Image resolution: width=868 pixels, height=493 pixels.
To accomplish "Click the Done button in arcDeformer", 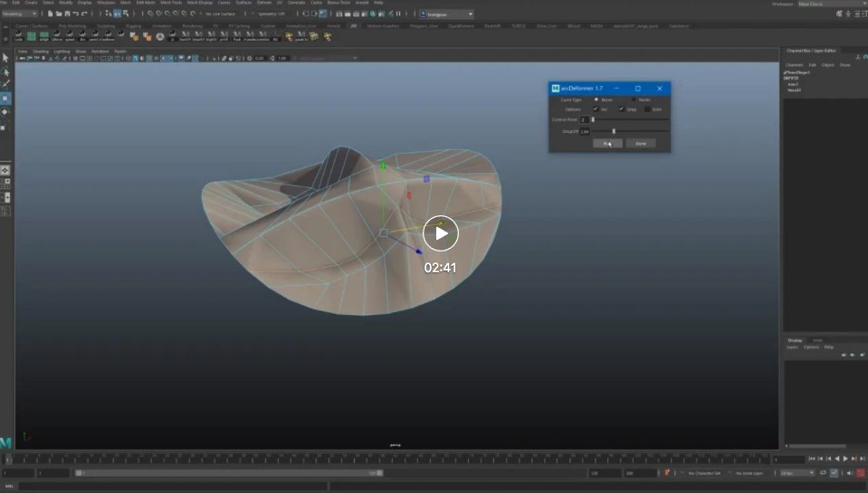I will click(640, 143).
